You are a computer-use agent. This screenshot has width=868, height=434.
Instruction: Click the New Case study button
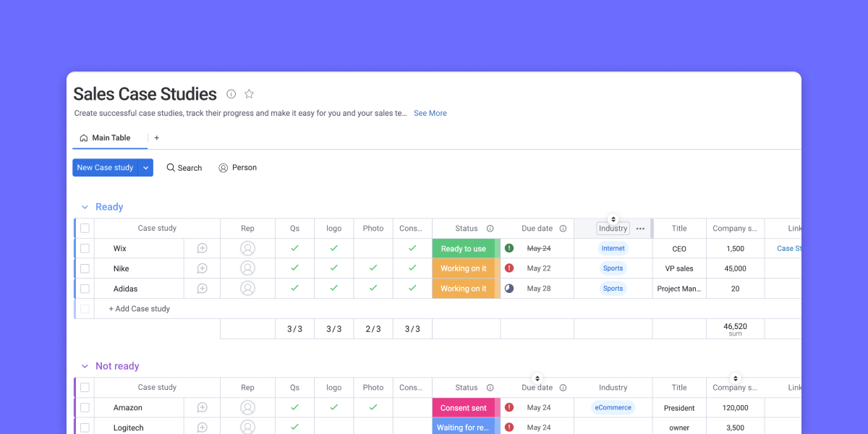105,168
